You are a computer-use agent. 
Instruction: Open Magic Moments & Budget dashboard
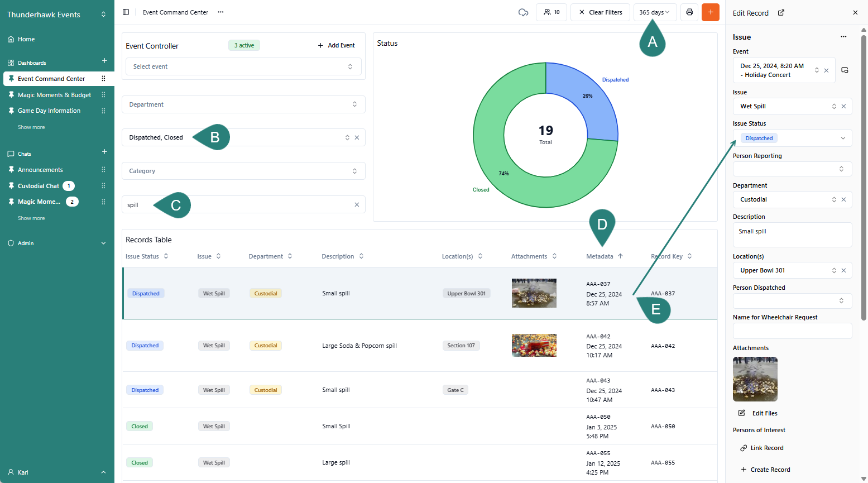[x=54, y=95]
